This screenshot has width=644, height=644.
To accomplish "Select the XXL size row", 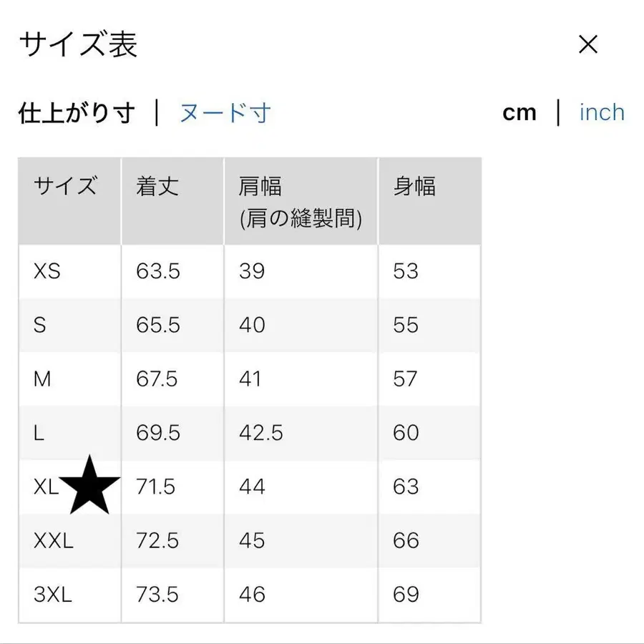I will pyautogui.click(x=52, y=541).
